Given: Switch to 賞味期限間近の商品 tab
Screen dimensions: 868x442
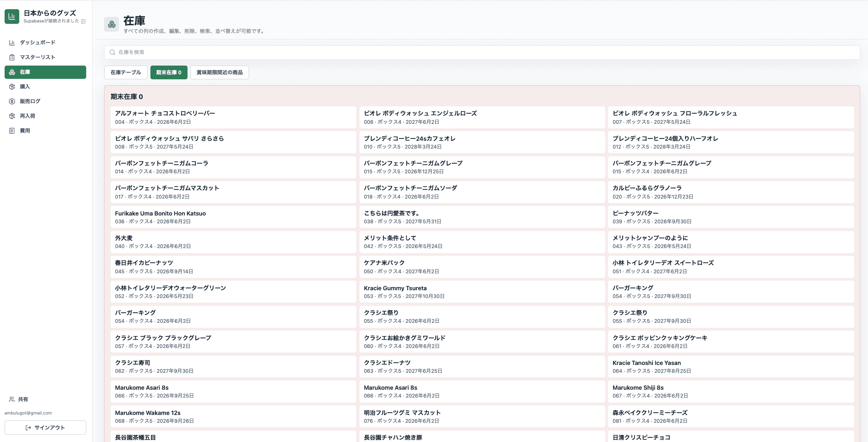Looking at the screenshot, I should pos(220,72).
